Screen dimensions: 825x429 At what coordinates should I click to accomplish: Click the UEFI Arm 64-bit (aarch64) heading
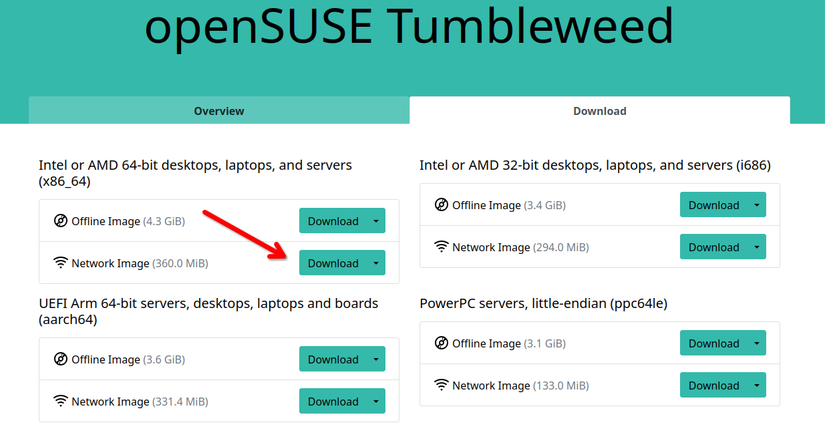tap(208, 311)
